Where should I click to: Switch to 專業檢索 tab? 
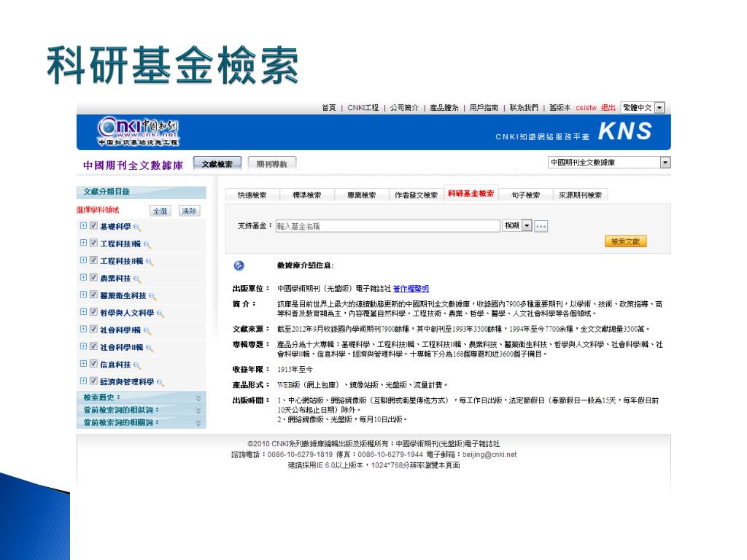[x=361, y=195]
